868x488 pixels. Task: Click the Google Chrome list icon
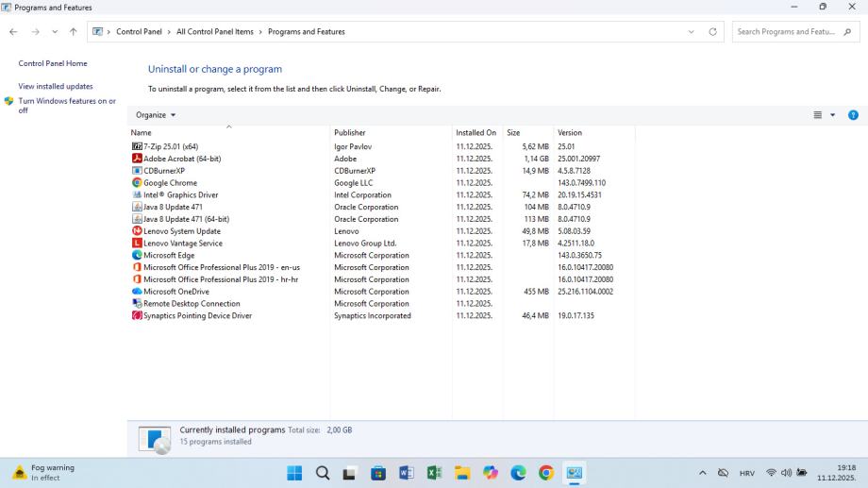point(137,183)
